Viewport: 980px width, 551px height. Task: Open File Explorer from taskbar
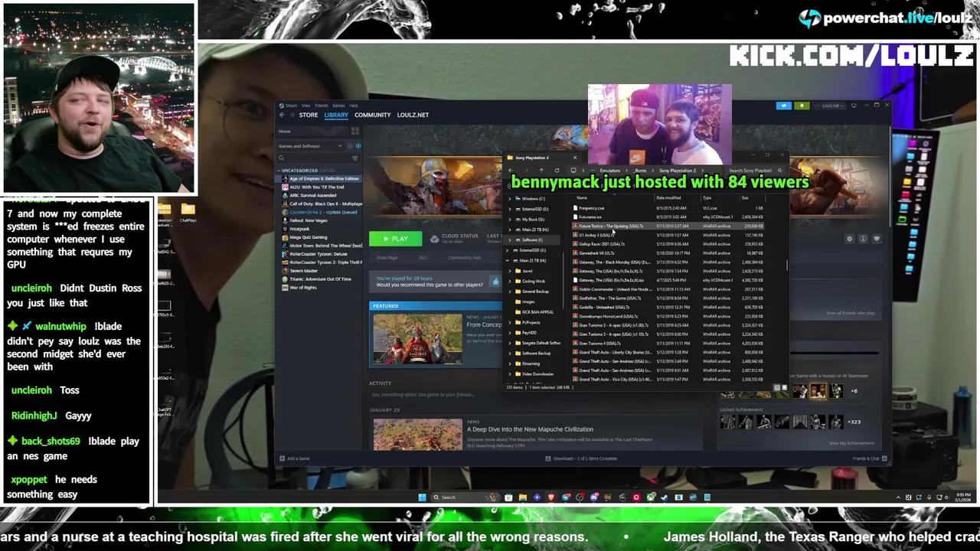tap(522, 497)
